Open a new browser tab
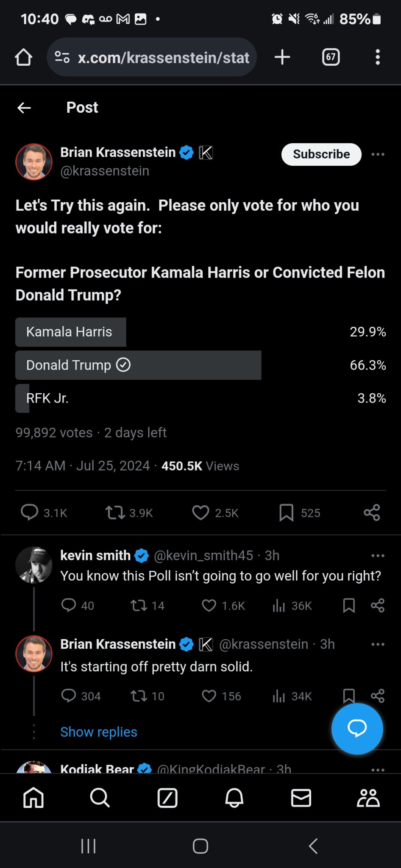The width and height of the screenshot is (401, 868). [282, 57]
